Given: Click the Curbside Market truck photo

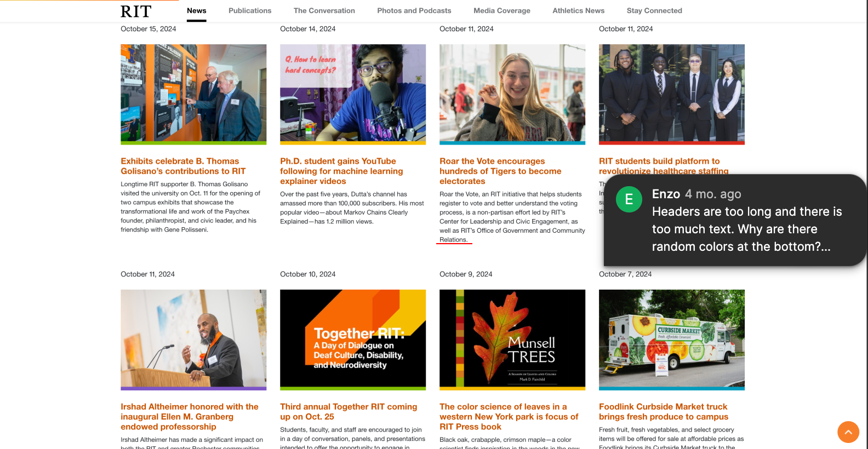Looking at the screenshot, I should [672, 339].
